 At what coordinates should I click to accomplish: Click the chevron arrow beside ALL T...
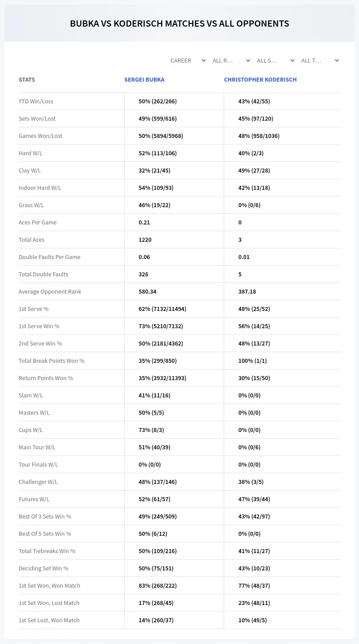[x=337, y=60]
